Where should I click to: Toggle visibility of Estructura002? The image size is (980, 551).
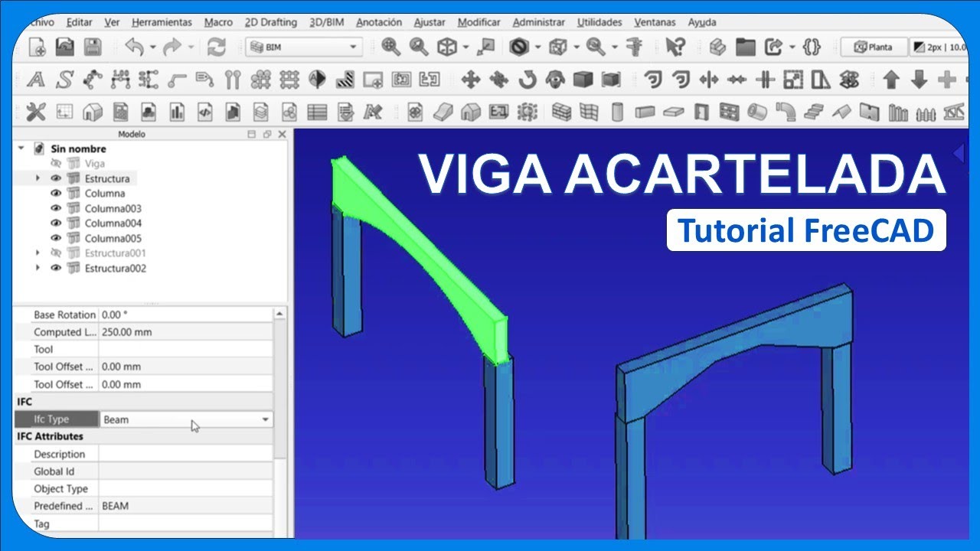[56, 268]
